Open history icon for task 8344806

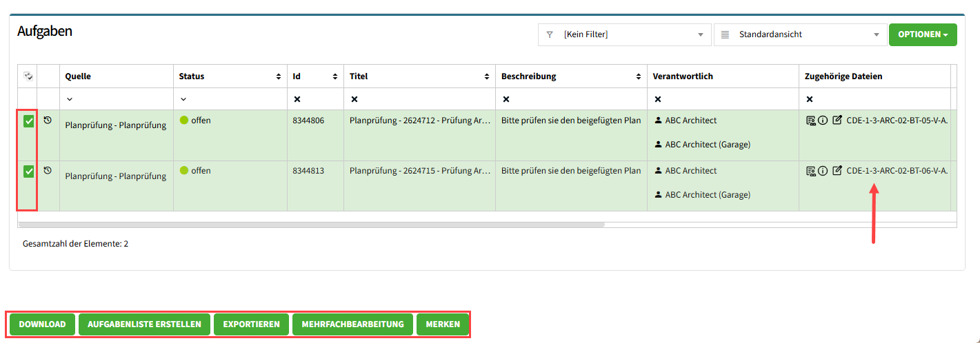click(48, 120)
